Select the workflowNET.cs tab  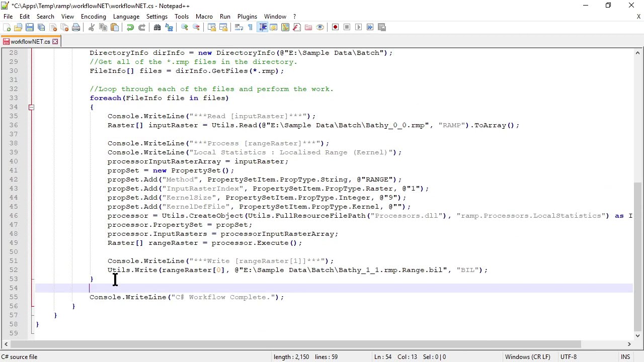(30, 42)
